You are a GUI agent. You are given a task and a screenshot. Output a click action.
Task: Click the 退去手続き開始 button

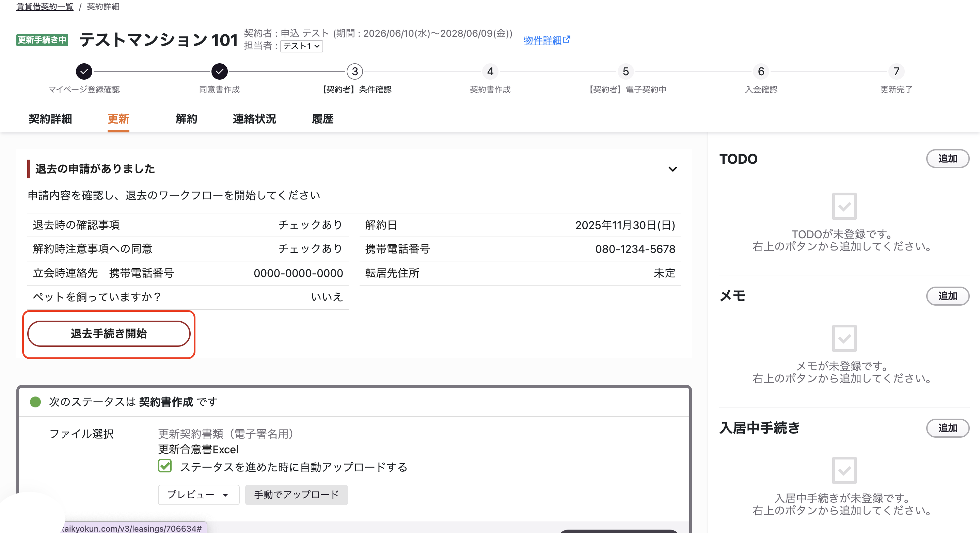click(x=109, y=334)
